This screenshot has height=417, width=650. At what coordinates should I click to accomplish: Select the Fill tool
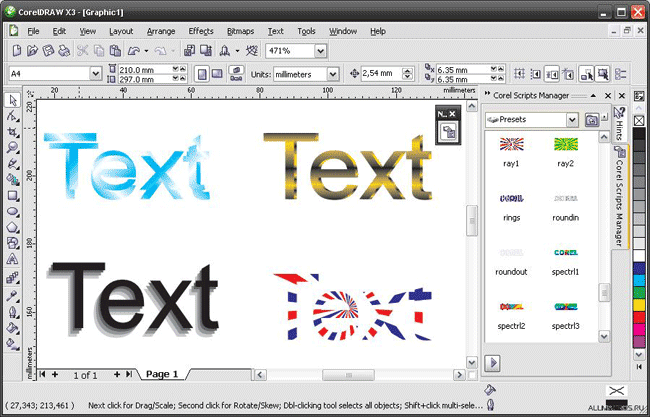(12, 327)
